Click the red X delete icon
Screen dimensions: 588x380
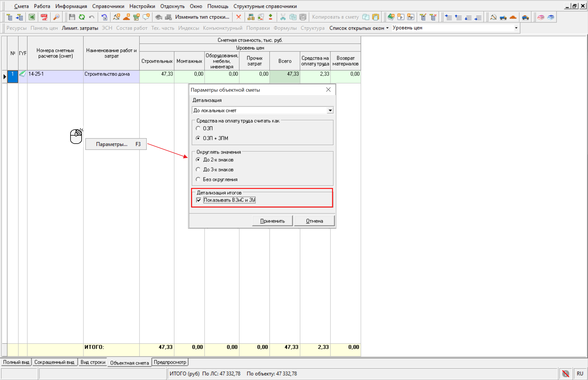pos(239,17)
